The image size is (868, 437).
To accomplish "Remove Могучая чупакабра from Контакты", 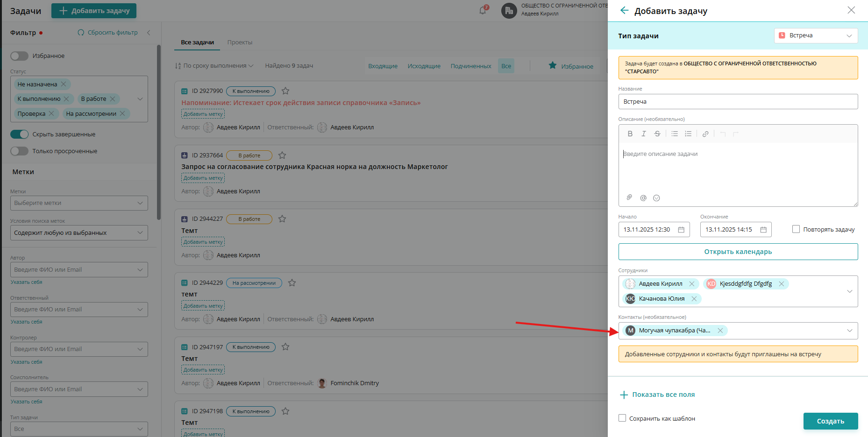I will click(x=720, y=331).
